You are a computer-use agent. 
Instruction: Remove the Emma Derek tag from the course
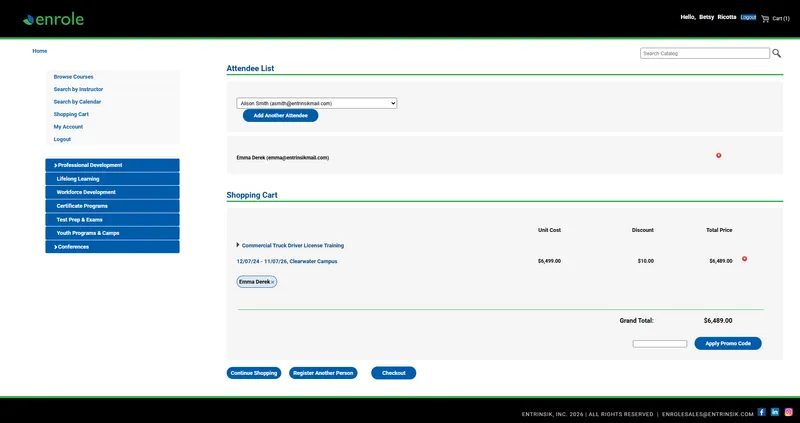(272, 282)
